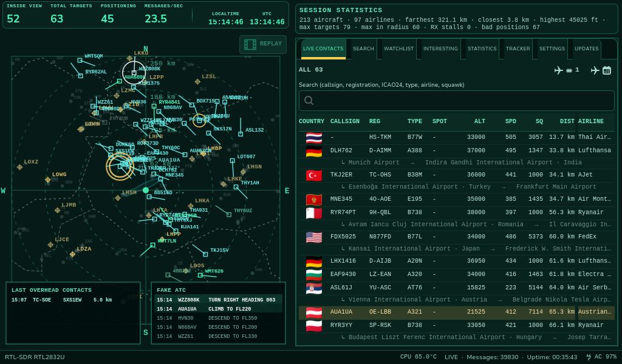Click the RTL-SDR RTL2832U device label
This screenshot has height=364, width=622.
(x=35, y=357)
